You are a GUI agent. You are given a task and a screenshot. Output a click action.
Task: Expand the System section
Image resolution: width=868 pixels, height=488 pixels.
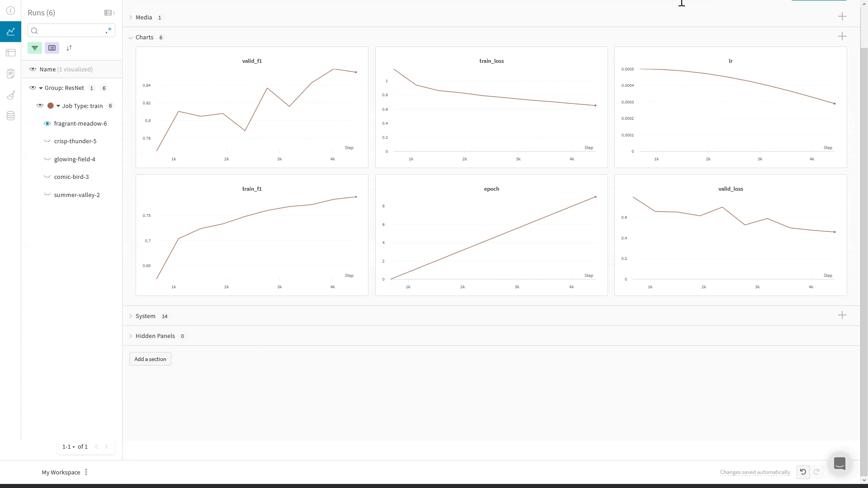click(x=131, y=316)
